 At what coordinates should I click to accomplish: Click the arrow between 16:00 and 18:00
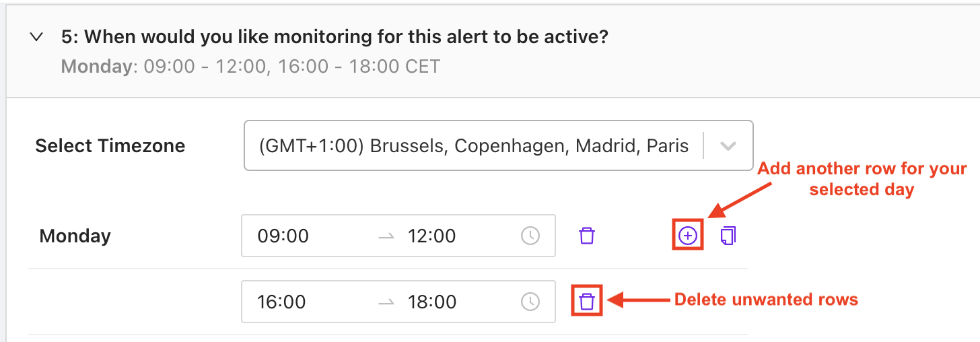(386, 302)
